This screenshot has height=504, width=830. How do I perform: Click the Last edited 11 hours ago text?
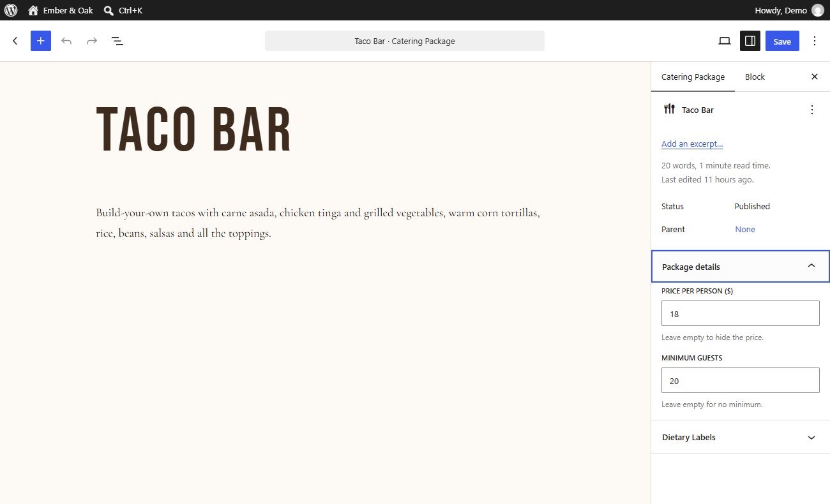[707, 179]
